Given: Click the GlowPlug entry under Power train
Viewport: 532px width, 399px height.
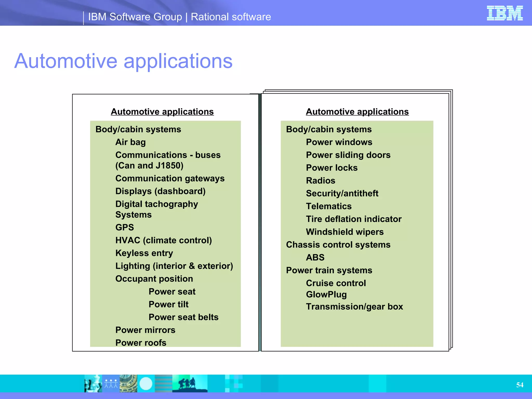Looking at the screenshot, I should (x=326, y=295).
